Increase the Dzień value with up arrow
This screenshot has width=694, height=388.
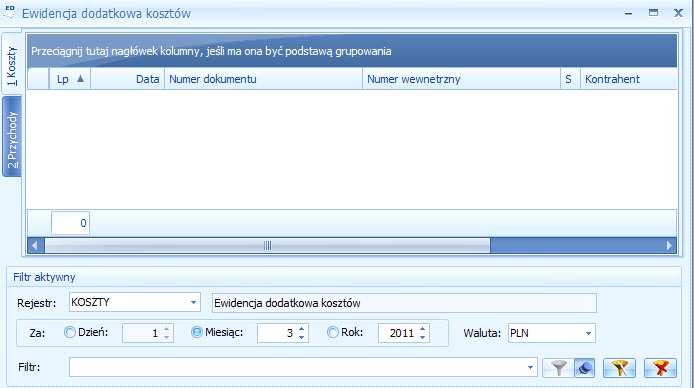tap(166, 329)
